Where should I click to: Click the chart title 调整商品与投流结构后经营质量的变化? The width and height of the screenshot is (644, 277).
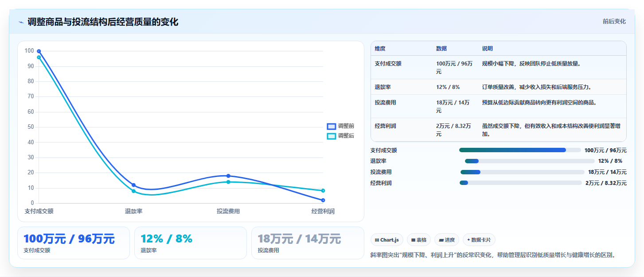(103, 22)
